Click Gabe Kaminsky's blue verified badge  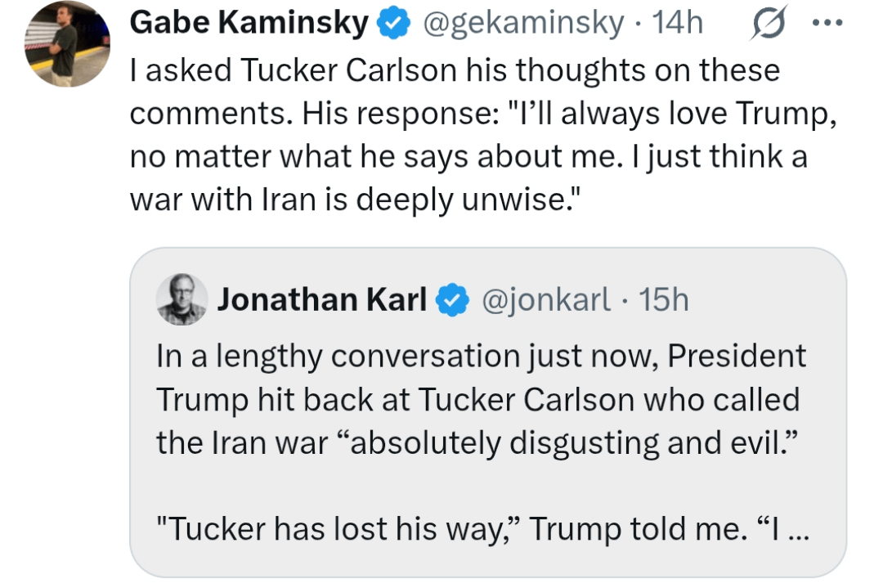(x=391, y=25)
